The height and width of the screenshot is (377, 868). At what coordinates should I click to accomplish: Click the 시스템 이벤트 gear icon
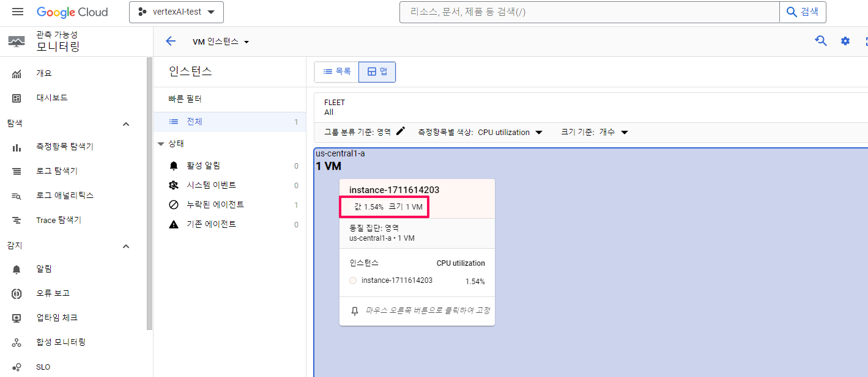[x=174, y=185]
